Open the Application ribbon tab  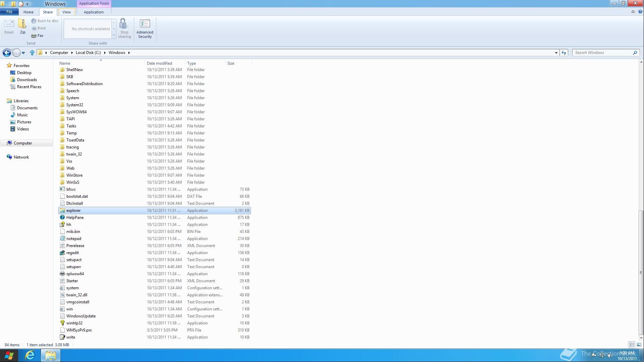pos(94,12)
